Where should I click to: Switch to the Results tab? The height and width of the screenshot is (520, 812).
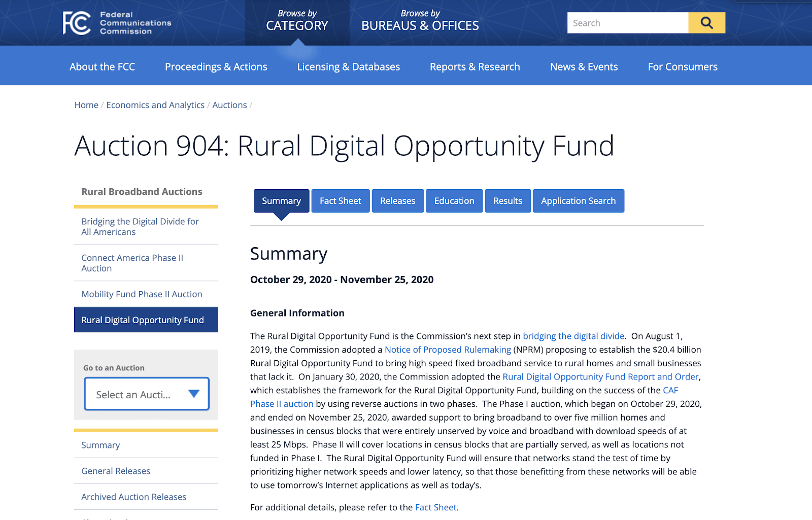(508, 201)
